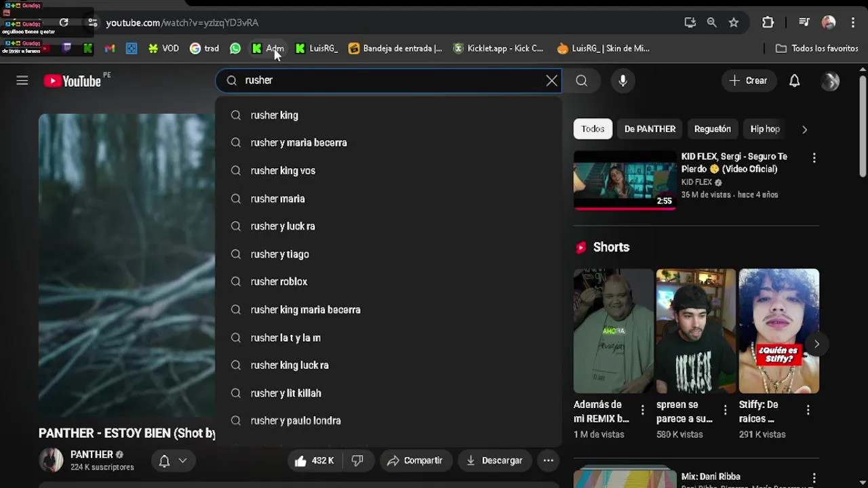
Task: Dislike the video thumbs-down button
Action: tap(357, 461)
